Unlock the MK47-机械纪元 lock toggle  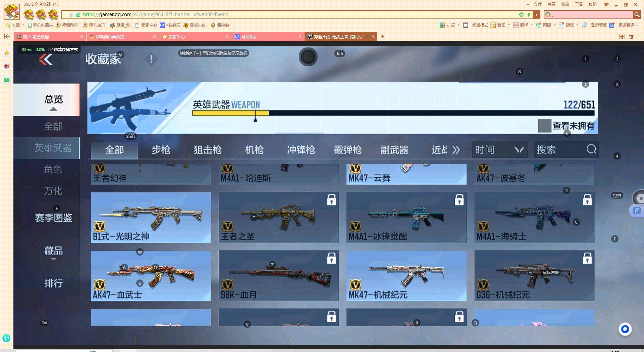coord(460,258)
